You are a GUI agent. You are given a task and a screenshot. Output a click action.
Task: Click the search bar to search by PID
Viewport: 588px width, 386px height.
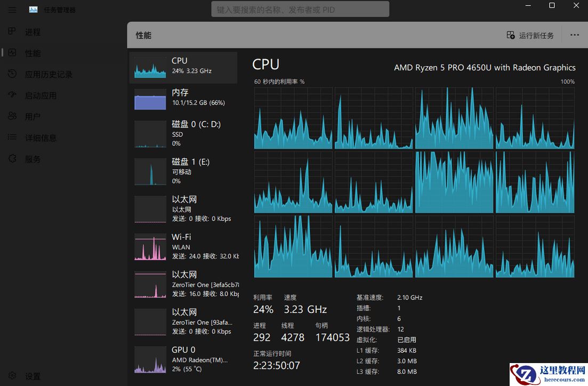300,9
